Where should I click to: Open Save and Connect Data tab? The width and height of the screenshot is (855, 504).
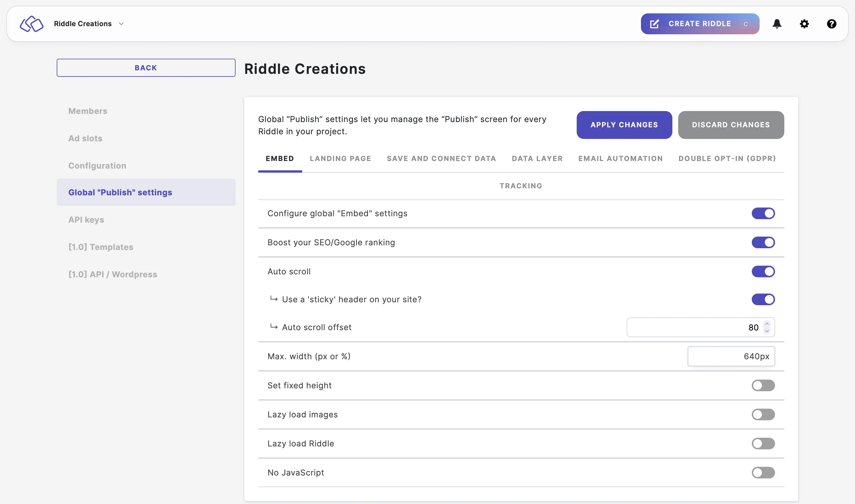441,159
